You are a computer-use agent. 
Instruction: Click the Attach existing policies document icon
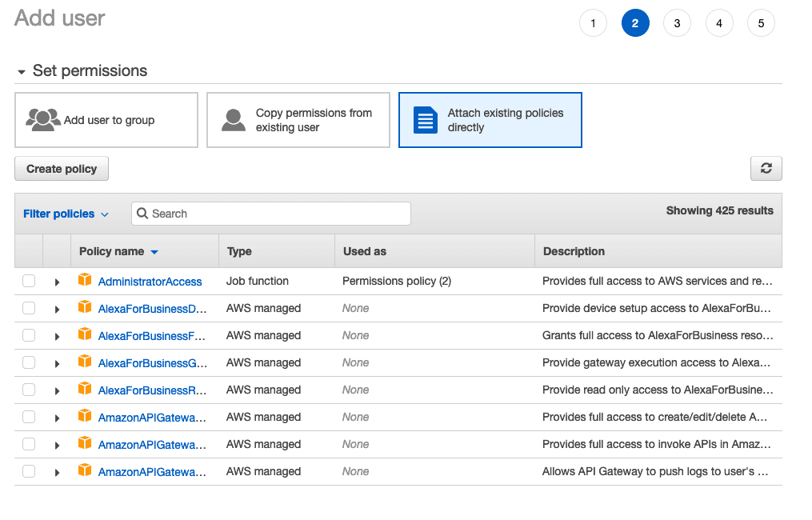426,120
